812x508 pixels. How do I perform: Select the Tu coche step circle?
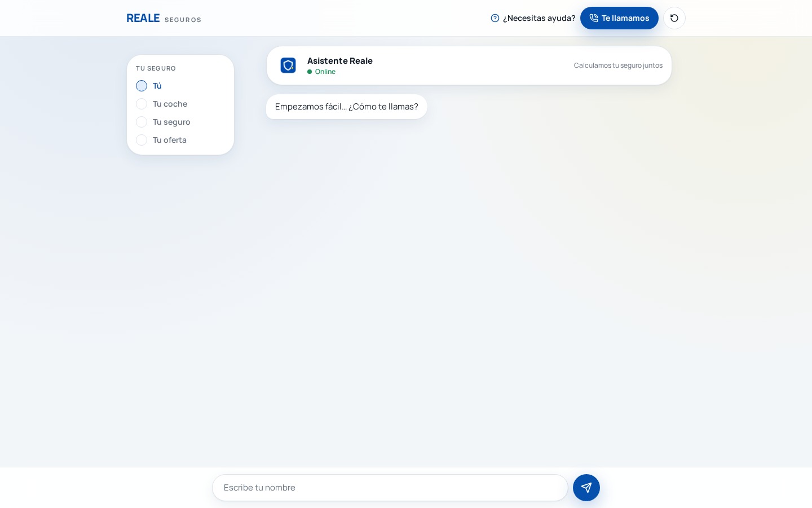click(142, 104)
